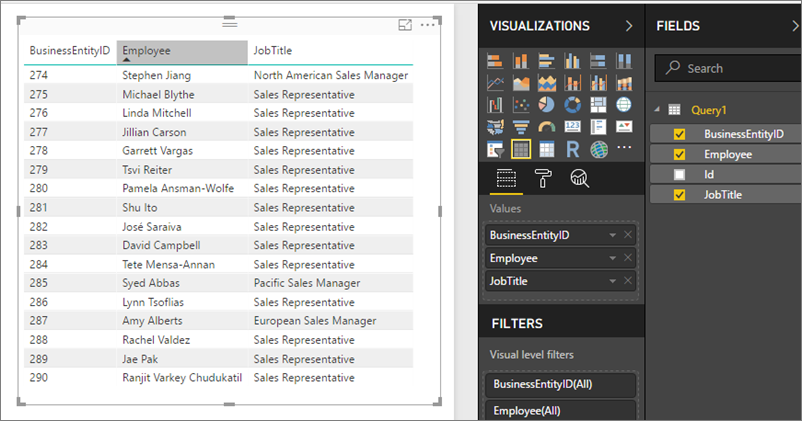This screenshot has height=421, width=802.
Task: Open the Format paint roller tab
Action: point(542,179)
